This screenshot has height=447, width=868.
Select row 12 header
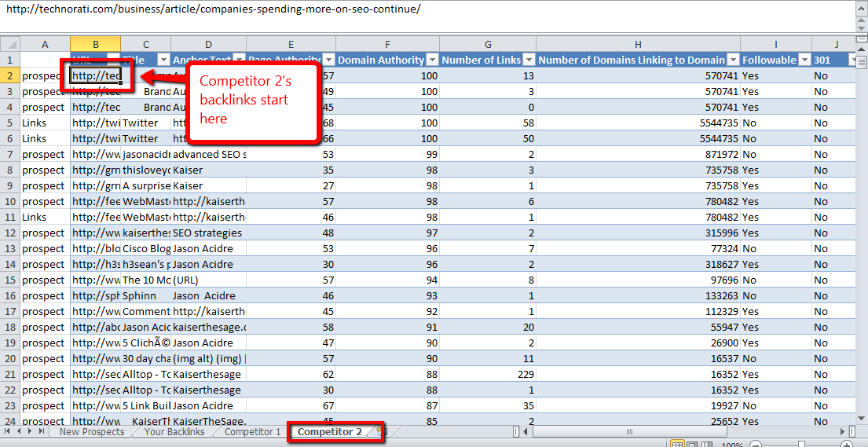tap(10, 233)
